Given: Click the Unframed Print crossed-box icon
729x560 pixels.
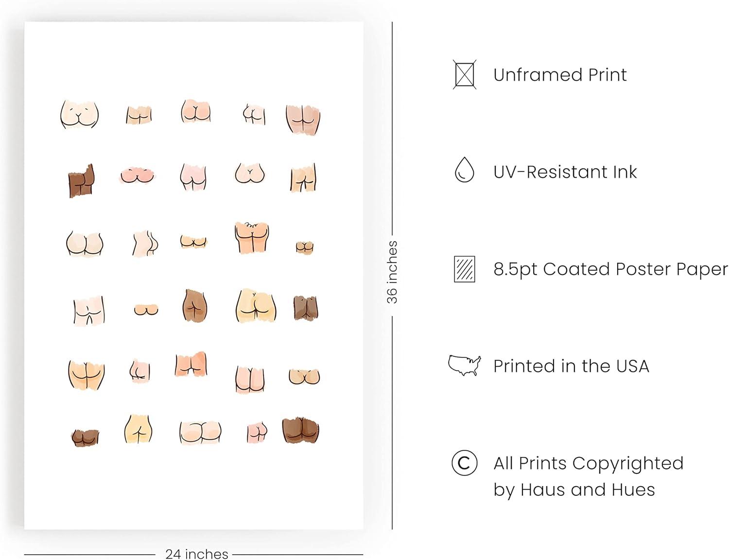Looking at the screenshot, I should coord(464,74).
